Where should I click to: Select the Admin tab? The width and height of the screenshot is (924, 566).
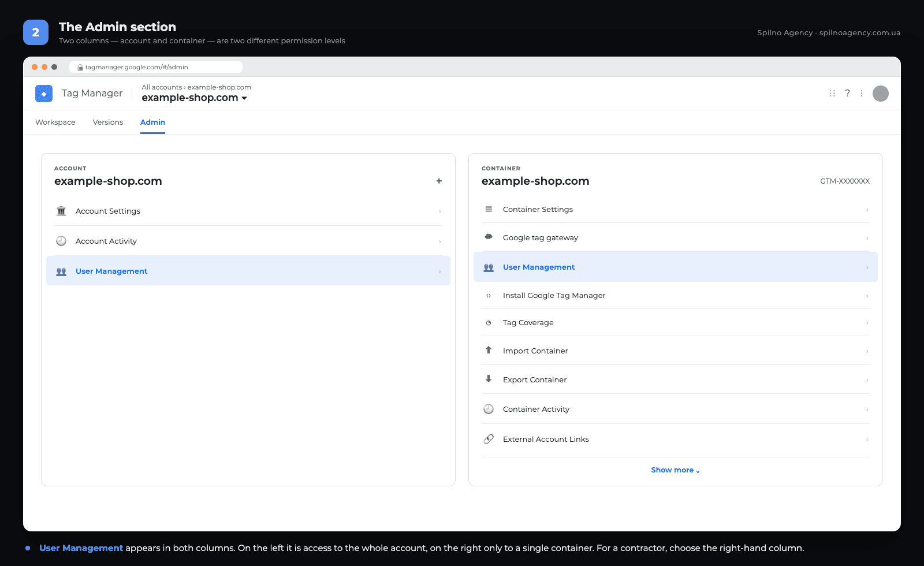click(152, 122)
